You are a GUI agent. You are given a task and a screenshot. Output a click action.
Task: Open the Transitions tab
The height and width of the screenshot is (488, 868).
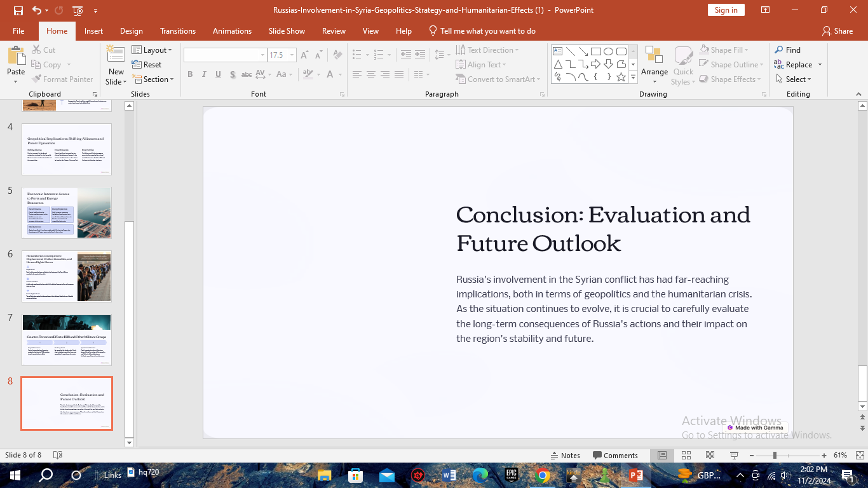coord(178,31)
